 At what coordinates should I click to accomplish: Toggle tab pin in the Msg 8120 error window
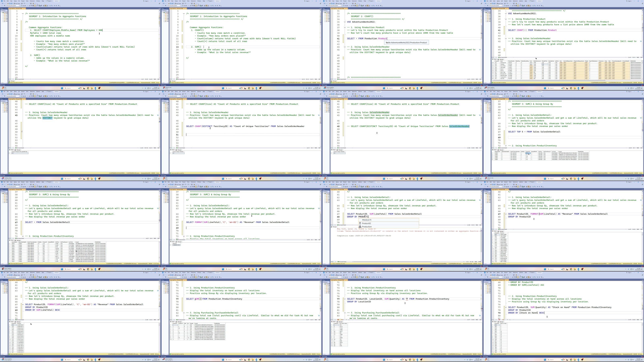tap(346, 189)
